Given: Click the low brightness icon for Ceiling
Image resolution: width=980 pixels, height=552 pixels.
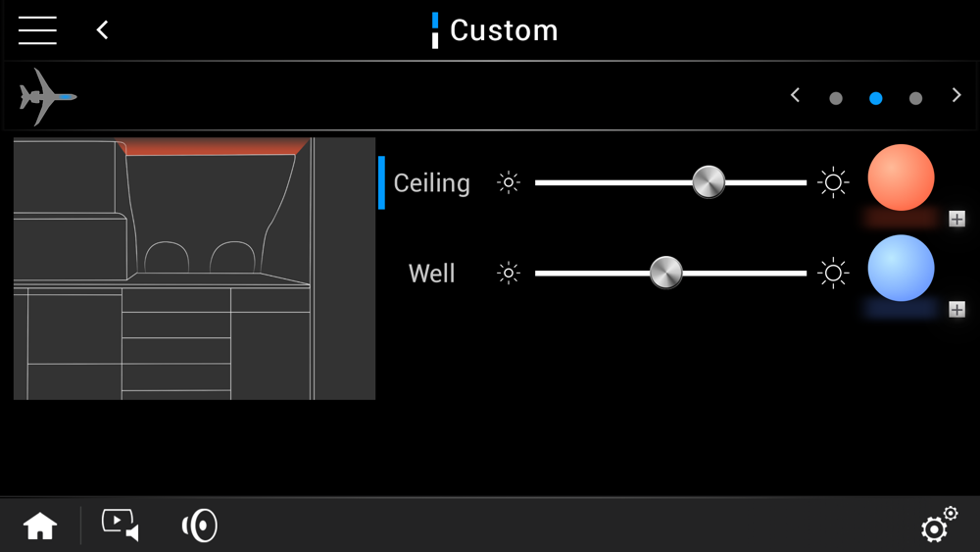Looking at the screenshot, I should [508, 182].
